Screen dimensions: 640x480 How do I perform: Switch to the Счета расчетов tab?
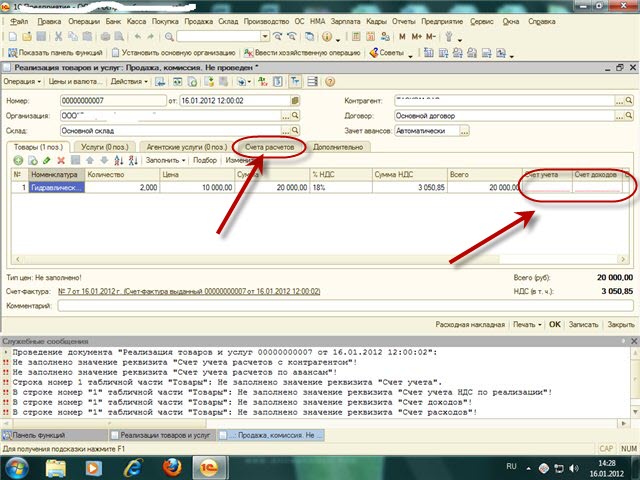tap(271, 146)
